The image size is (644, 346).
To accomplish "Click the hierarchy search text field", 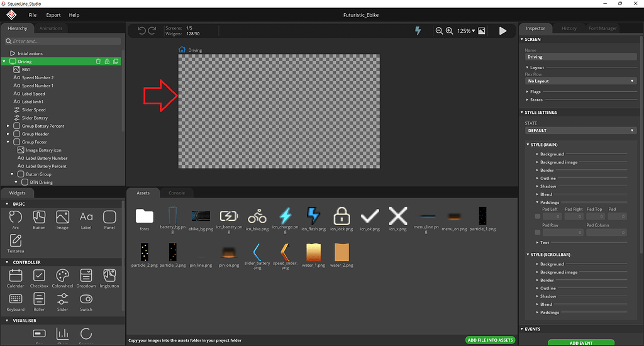I will click(63, 41).
